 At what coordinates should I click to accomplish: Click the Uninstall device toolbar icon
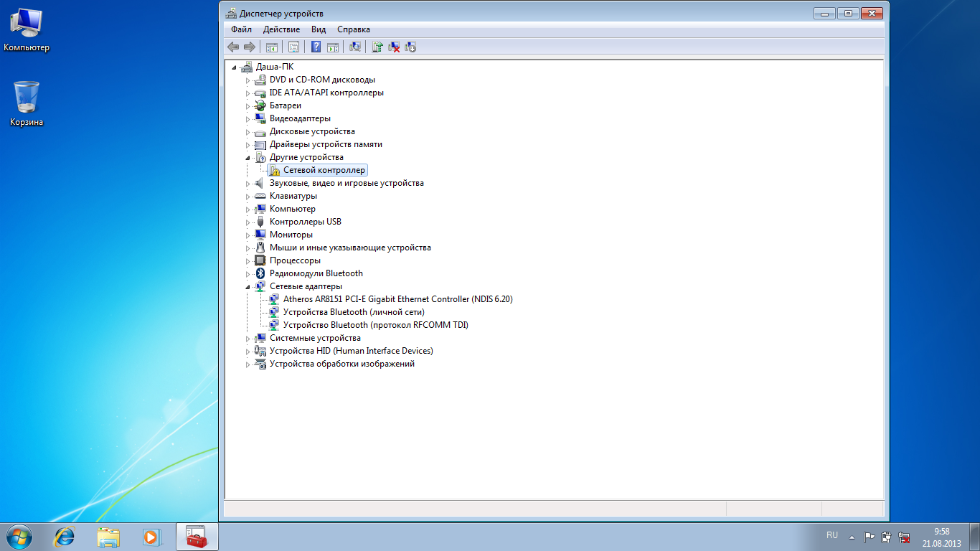(x=394, y=47)
